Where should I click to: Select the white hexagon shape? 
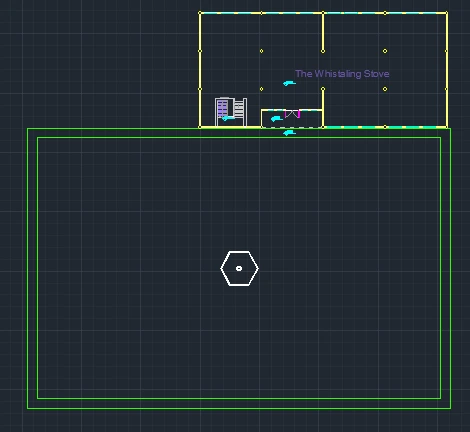click(239, 268)
